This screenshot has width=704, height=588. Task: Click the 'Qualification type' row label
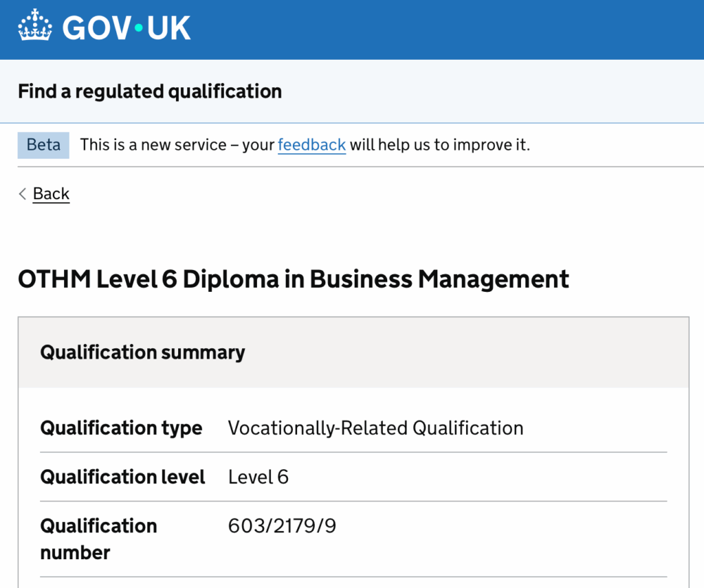point(121,428)
